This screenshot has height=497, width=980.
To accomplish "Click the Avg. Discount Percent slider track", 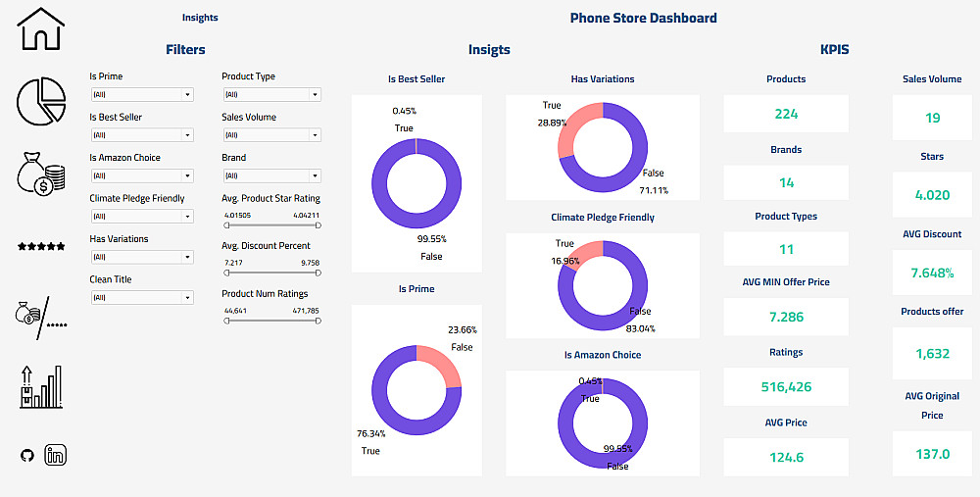I will coord(272,273).
